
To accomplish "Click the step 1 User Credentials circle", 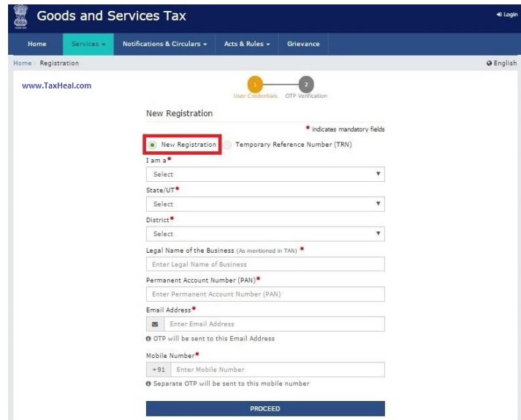I will click(254, 84).
